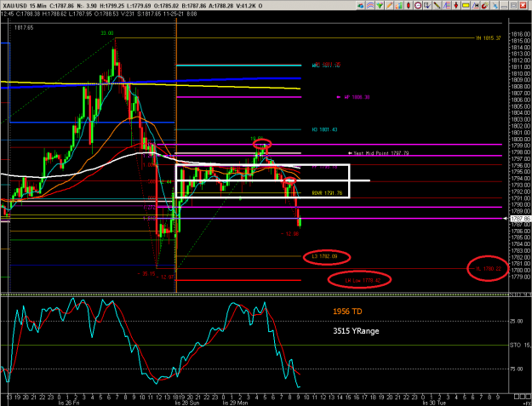Image resolution: width=532 pixels, height=406 pixels.
Task: Select the diagonal trend line tool
Action: click(x=437, y=5)
